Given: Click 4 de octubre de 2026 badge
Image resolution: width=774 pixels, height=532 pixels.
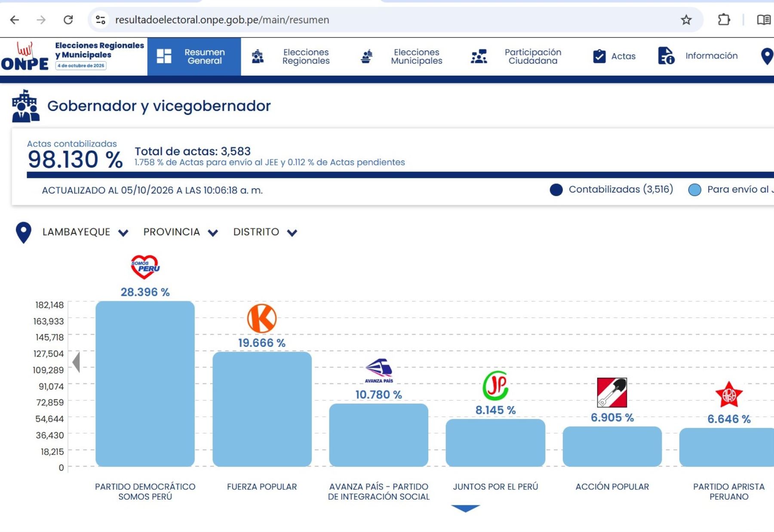Looking at the screenshot, I should [x=81, y=66].
